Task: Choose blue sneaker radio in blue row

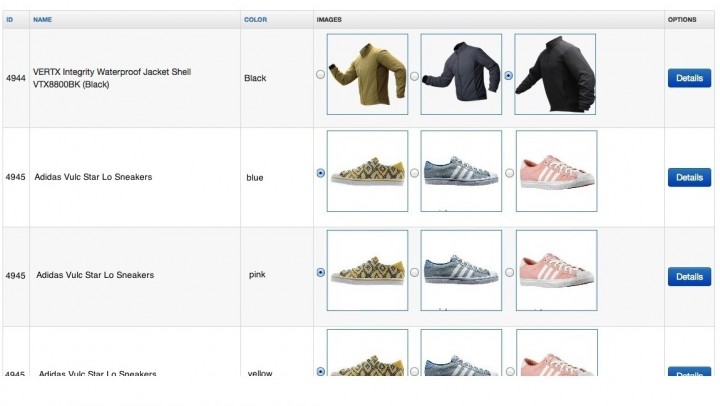Action: click(x=414, y=173)
